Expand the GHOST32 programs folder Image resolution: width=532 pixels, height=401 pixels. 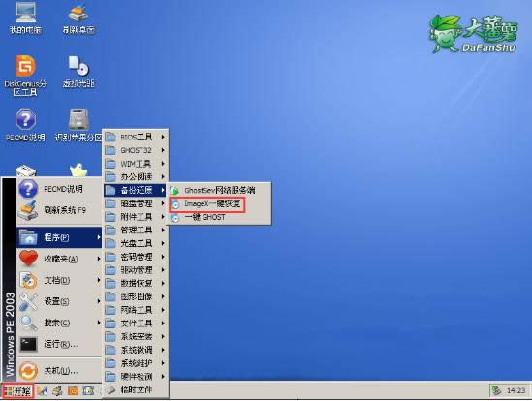click(x=135, y=150)
